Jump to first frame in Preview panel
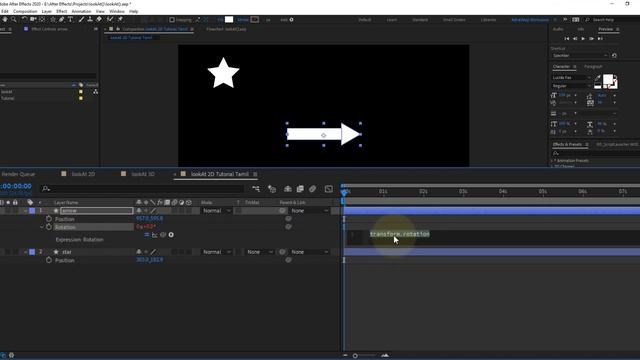Viewport: 640px width, 360px height. point(567,38)
